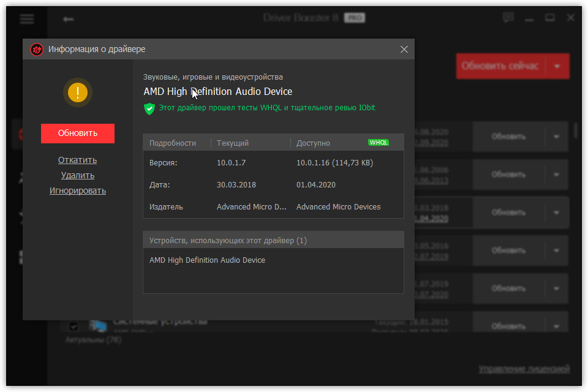
Task: Click the Игнорировать ignore link
Action: [x=77, y=190]
